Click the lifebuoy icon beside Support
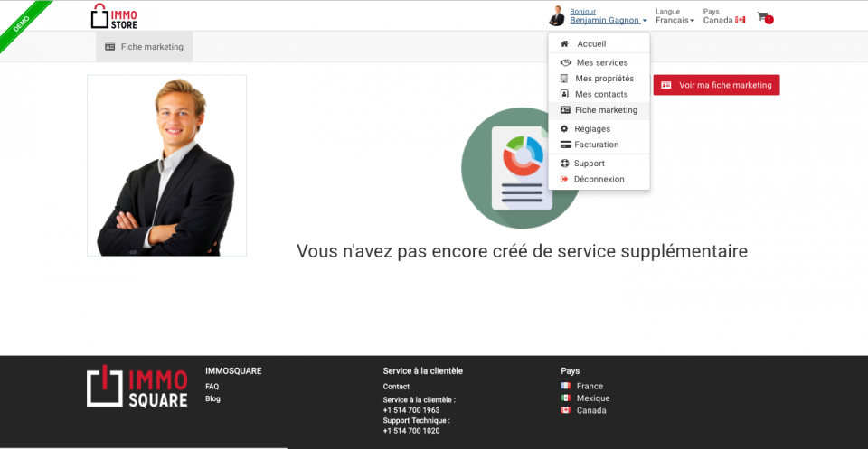The width and height of the screenshot is (868, 449). (564, 164)
